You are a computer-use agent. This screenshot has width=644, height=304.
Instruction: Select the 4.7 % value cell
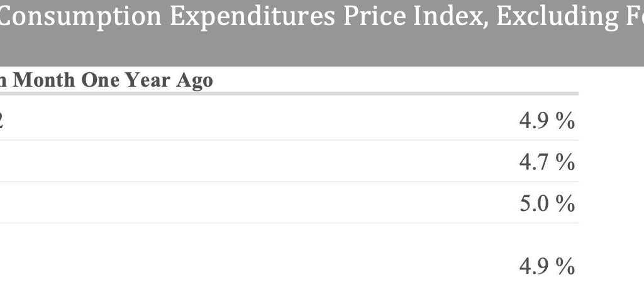click(x=547, y=161)
